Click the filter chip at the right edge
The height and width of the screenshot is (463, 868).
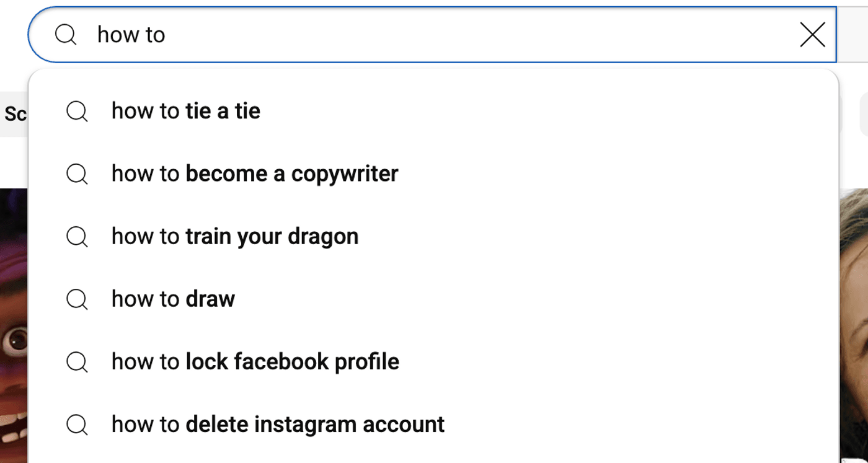pos(863,114)
